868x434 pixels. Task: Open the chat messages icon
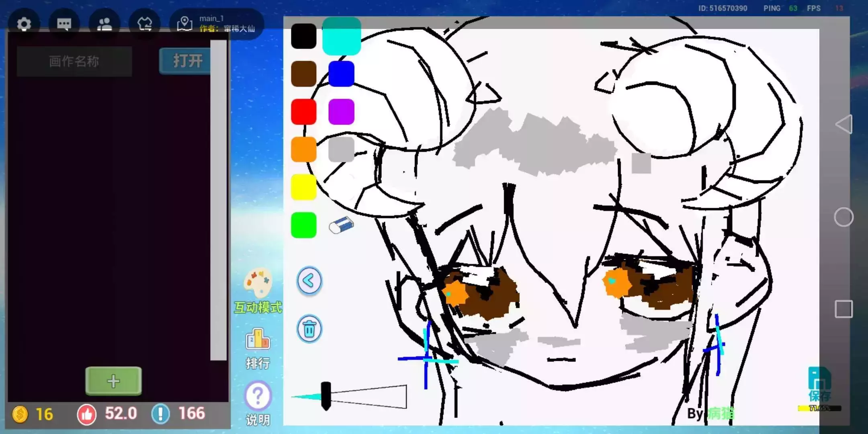(x=64, y=24)
